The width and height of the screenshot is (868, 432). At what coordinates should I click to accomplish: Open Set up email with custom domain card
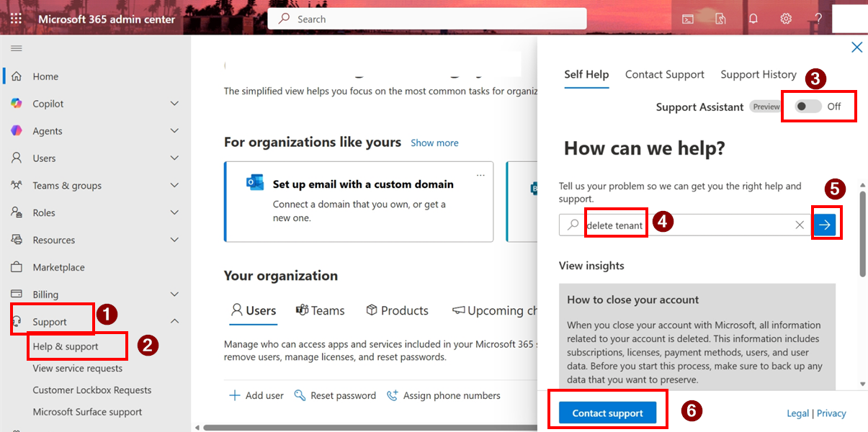coord(359,202)
